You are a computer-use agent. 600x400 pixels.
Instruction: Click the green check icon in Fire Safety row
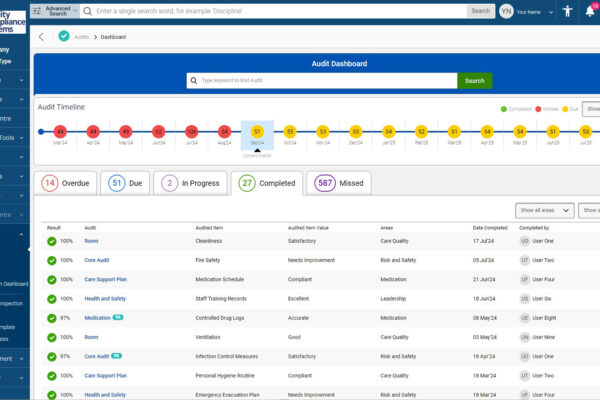pos(52,261)
